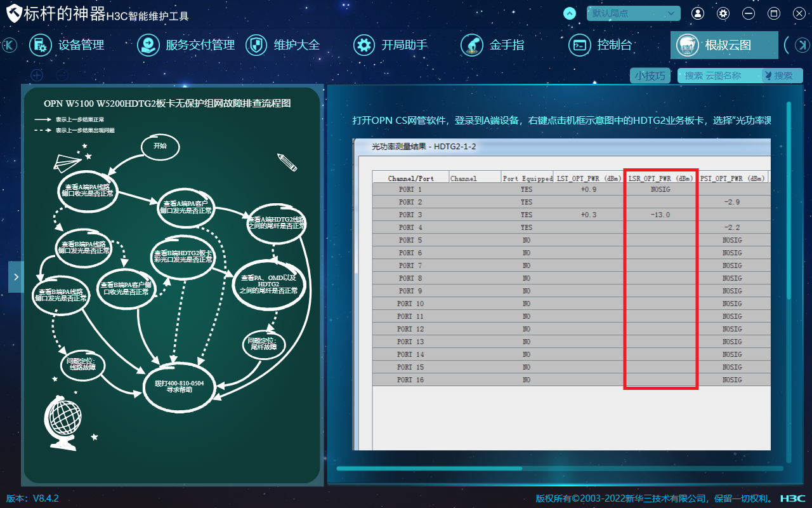This screenshot has width=812, height=508.
Task: Click the NOSIG value in PORT 1 row
Action: click(660, 189)
